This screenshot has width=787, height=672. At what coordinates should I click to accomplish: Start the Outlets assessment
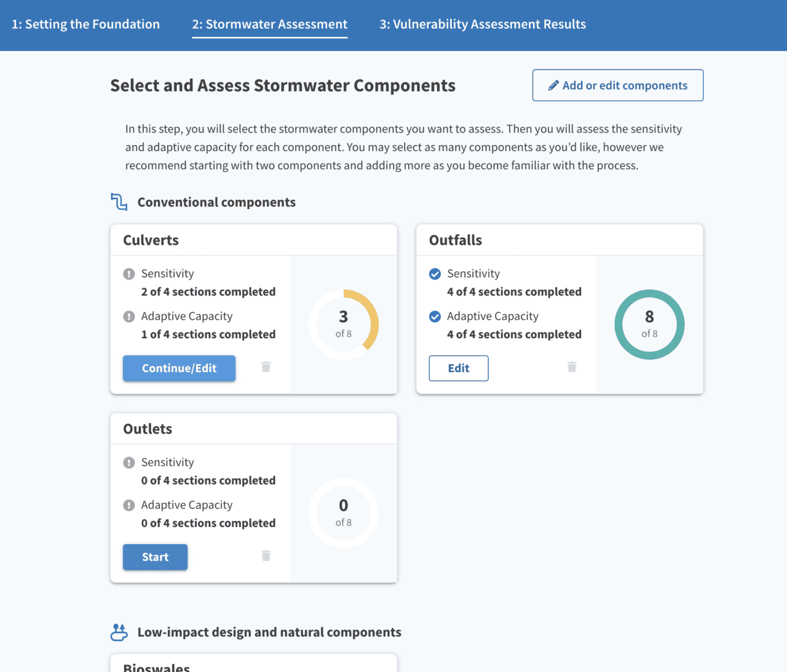click(155, 557)
